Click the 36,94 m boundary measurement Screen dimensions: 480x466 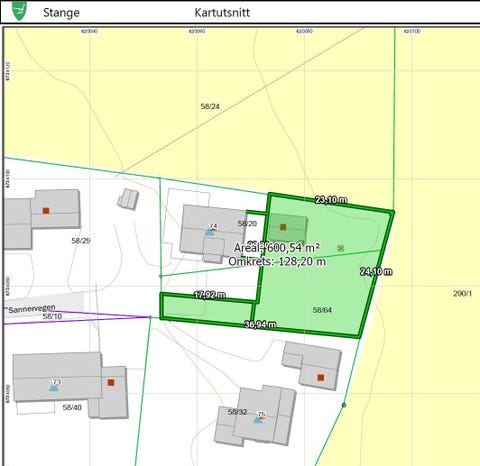pos(260,324)
